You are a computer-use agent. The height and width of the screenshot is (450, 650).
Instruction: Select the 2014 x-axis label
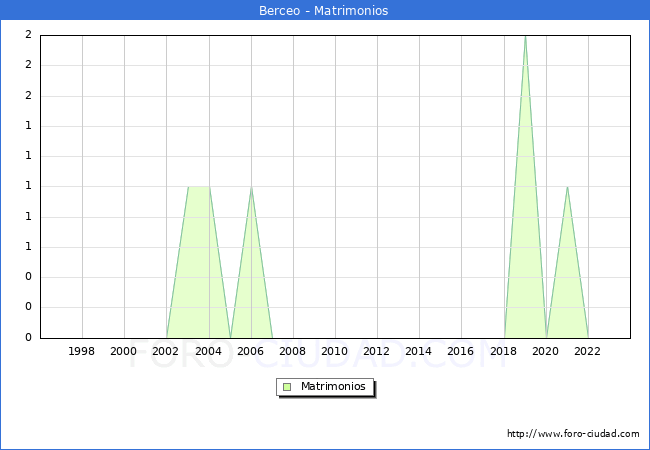(x=419, y=351)
